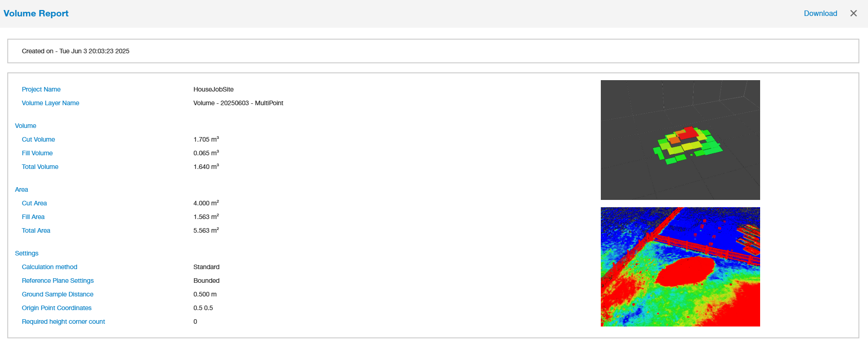Click the Volume Layer Name label
This screenshot has height=352, width=868.
[x=51, y=103]
